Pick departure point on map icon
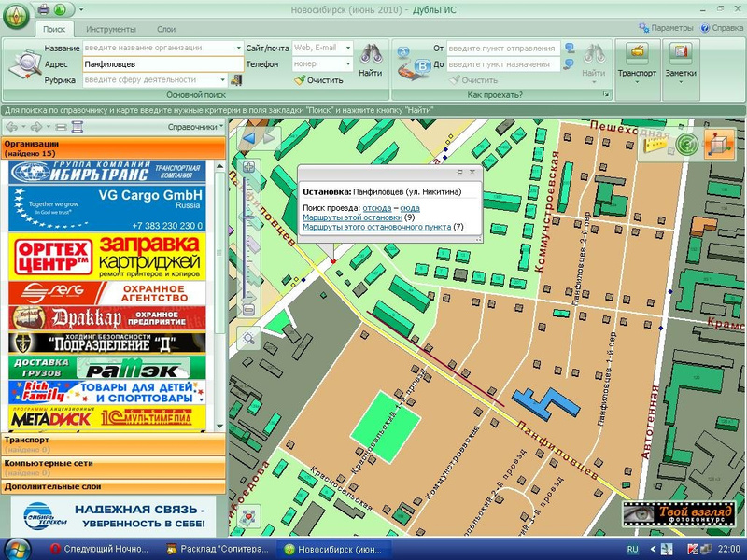 tap(570, 49)
